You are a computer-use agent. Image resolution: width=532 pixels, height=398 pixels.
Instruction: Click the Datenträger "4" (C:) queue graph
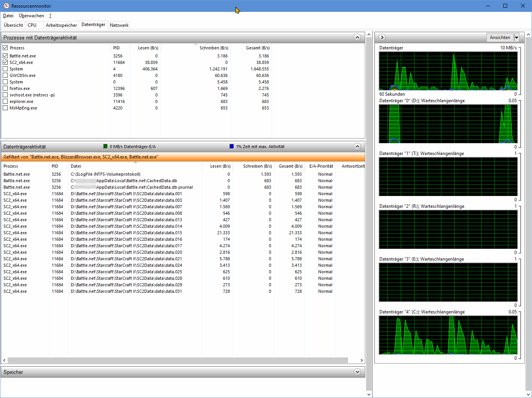448,335
